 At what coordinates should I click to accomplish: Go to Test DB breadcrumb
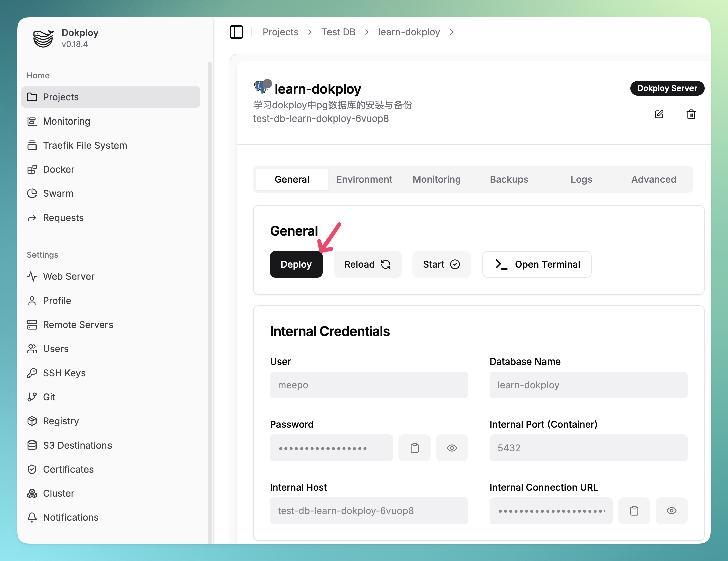point(338,32)
